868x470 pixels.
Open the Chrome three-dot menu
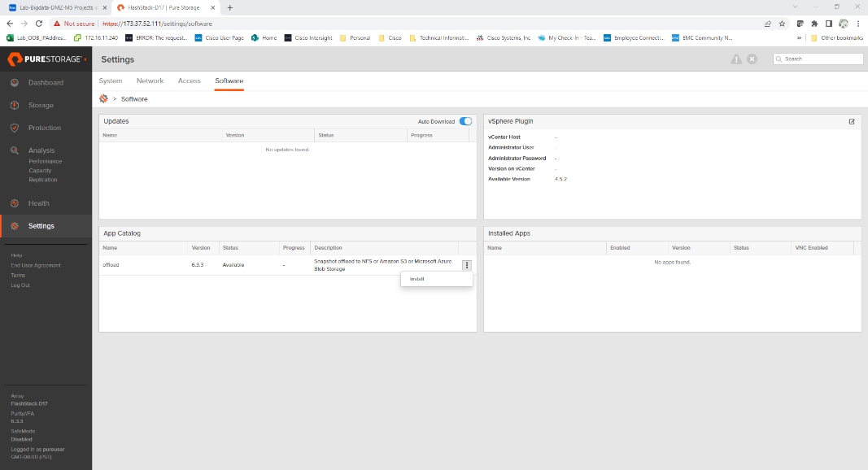(x=858, y=24)
